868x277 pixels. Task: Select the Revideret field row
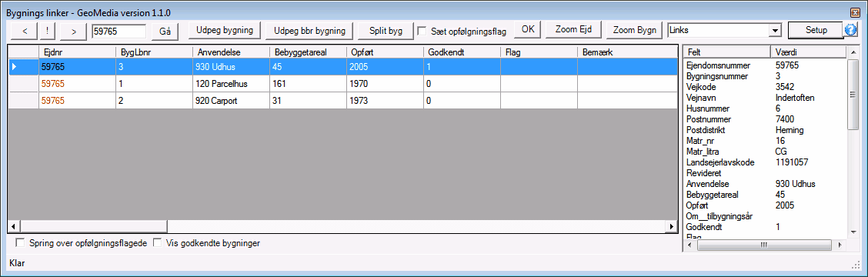pyautogui.click(x=764, y=173)
